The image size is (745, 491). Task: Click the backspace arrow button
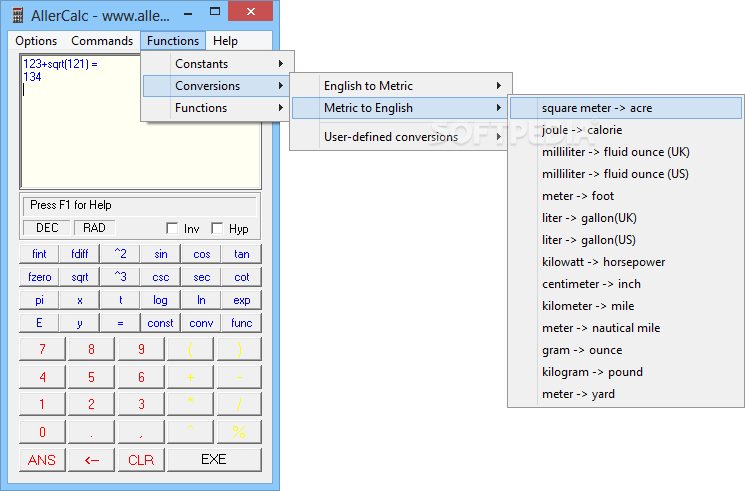point(91,460)
